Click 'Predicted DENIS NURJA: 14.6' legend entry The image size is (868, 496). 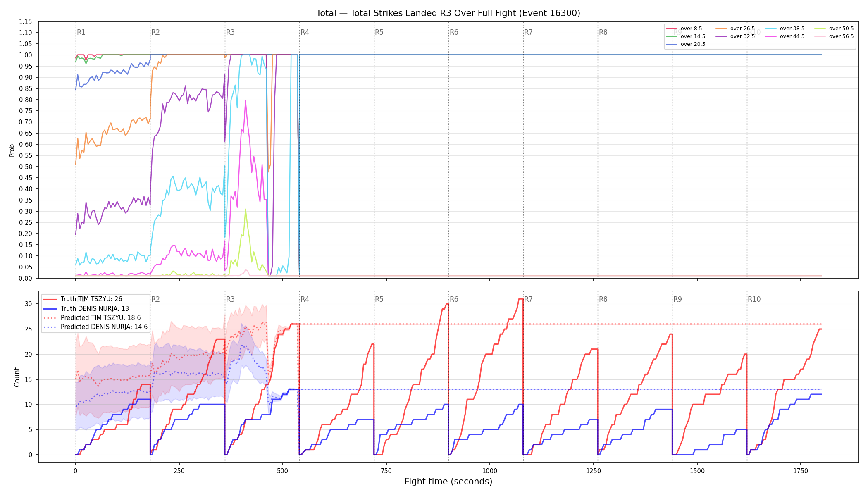click(x=104, y=327)
